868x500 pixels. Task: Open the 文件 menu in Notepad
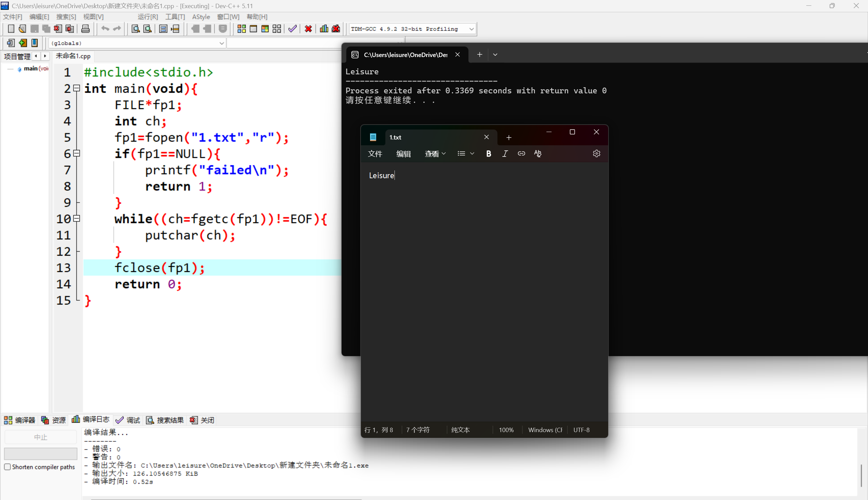point(375,153)
